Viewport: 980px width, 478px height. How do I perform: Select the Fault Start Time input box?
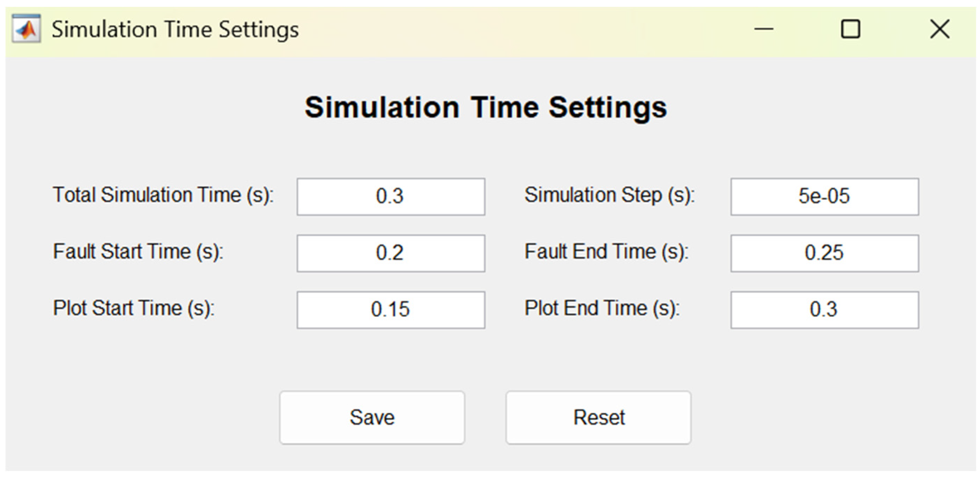(391, 253)
